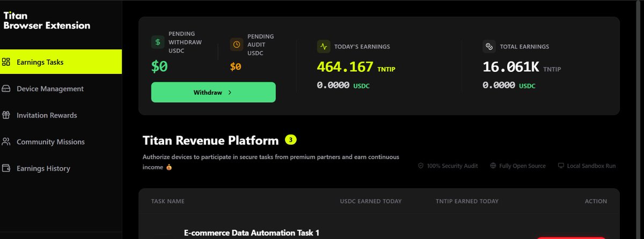
Task: Click the ACTION column header
Action: point(596,201)
